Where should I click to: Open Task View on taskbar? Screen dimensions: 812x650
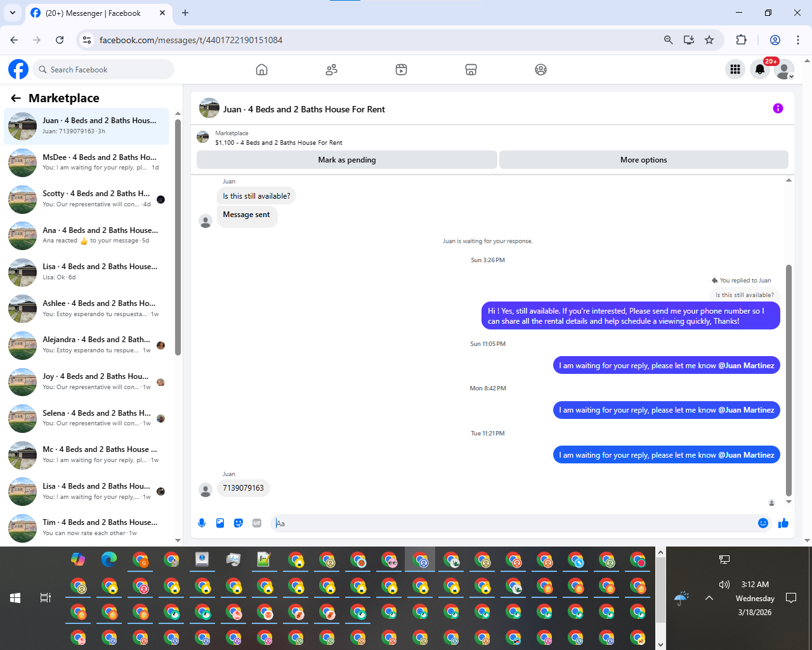click(x=46, y=598)
